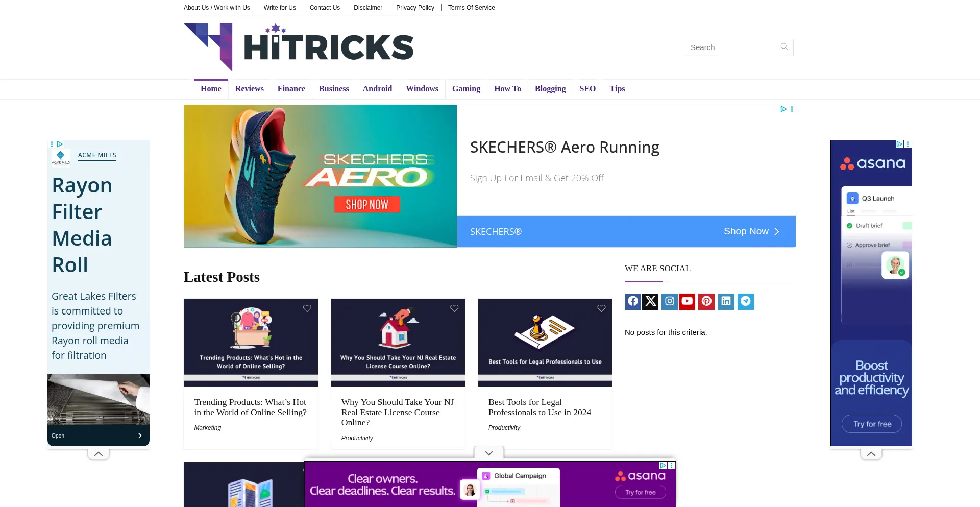The image size is (980, 507).
Task: Open the Best Tools for Legal Professionals thumbnail
Action: (545, 342)
